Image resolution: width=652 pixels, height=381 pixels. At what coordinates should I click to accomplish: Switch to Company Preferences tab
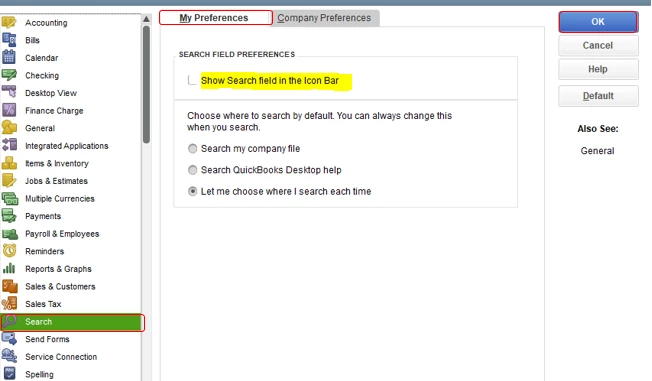(326, 18)
